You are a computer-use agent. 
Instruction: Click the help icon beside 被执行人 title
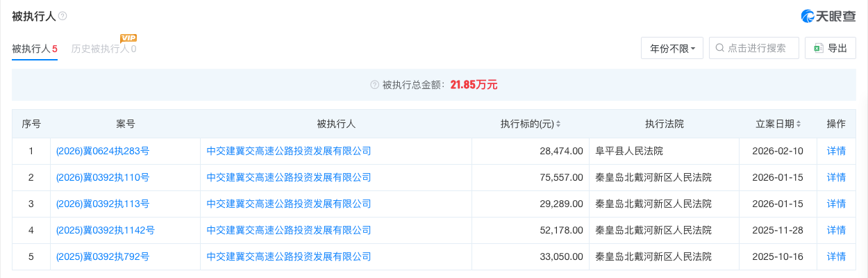63,16
